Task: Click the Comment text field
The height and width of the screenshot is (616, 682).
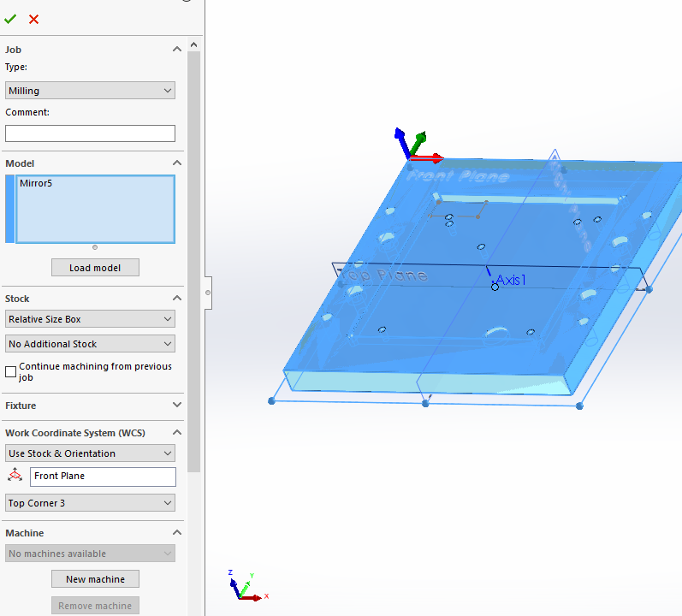Action: tap(90, 133)
